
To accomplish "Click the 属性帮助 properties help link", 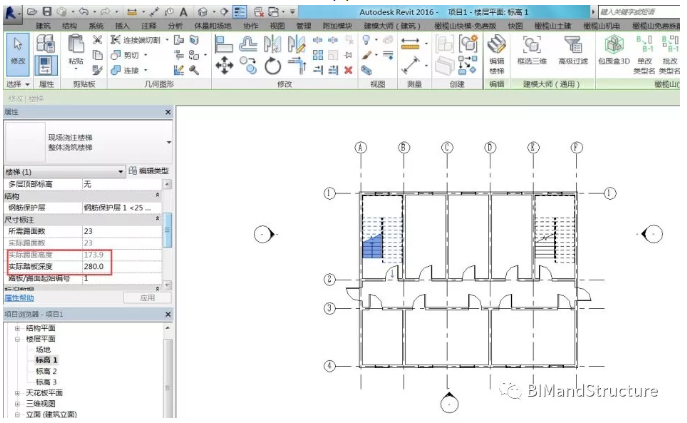I will click(x=19, y=298).
